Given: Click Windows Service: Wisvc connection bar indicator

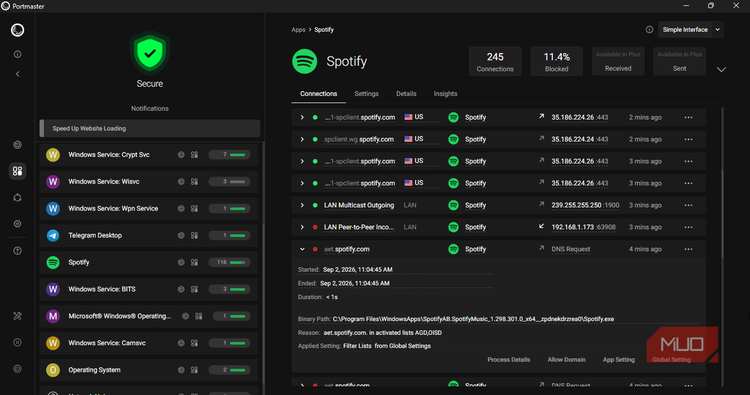Looking at the screenshot, I should tap(229, 182).
